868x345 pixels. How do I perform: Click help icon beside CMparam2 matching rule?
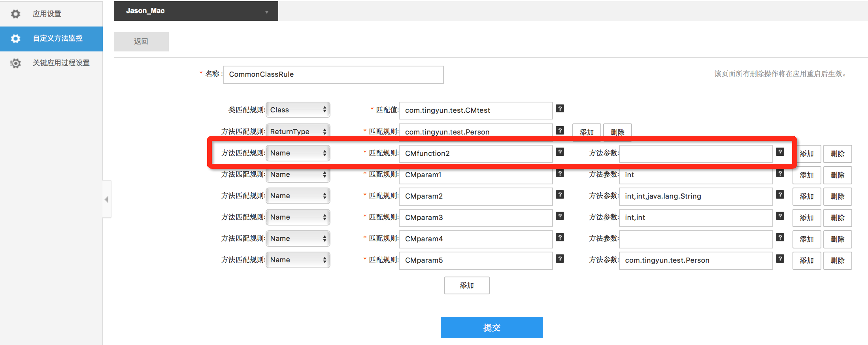[x=560, y=195]
